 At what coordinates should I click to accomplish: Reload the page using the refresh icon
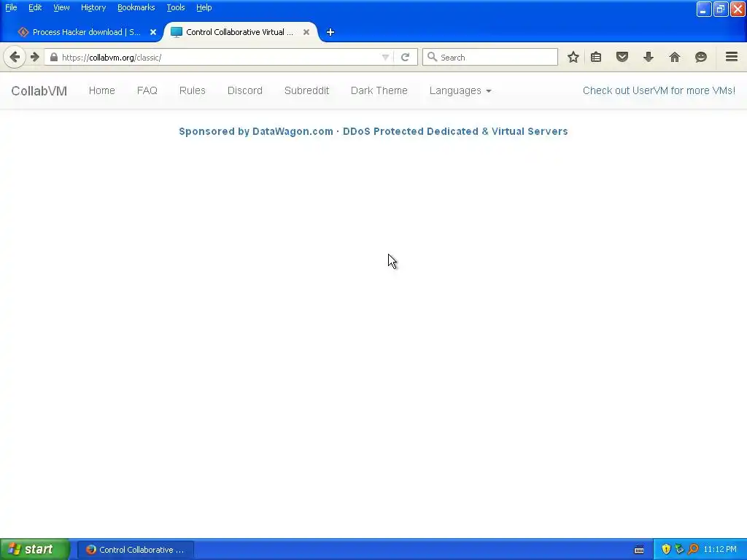click(406, 57)
